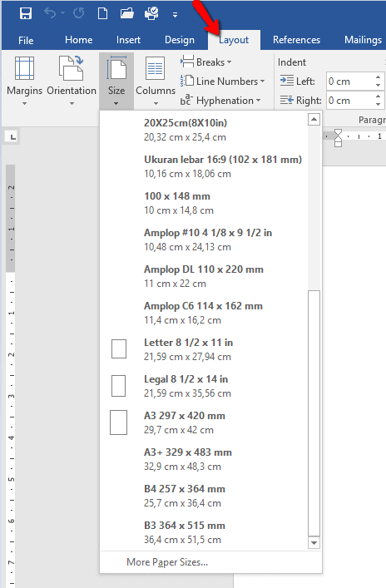Click the Indent Left icon
The width and height of the screenshot is (386, 588).
287,81
